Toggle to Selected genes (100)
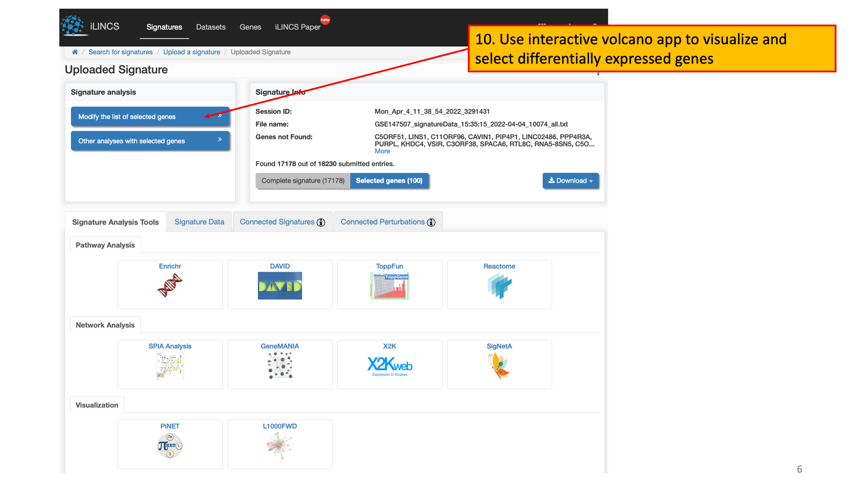 pyautogui.click(x=389, y=181)
